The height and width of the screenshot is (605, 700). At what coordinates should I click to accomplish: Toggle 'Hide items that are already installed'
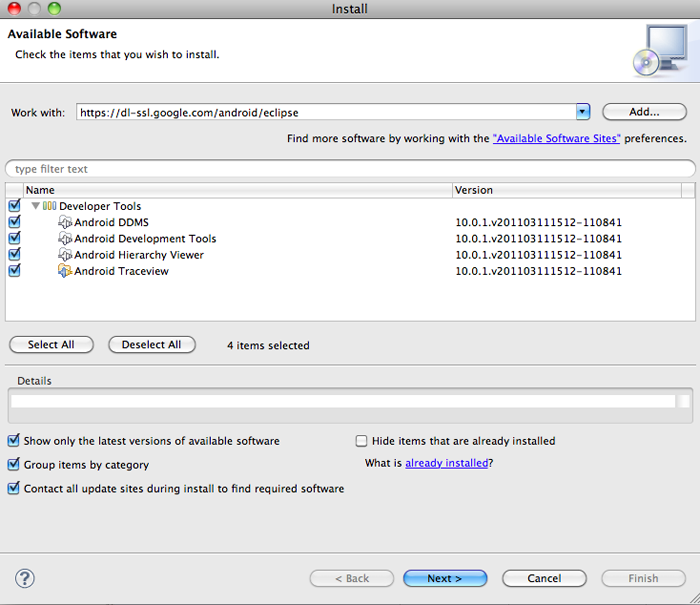coord(362,441)
